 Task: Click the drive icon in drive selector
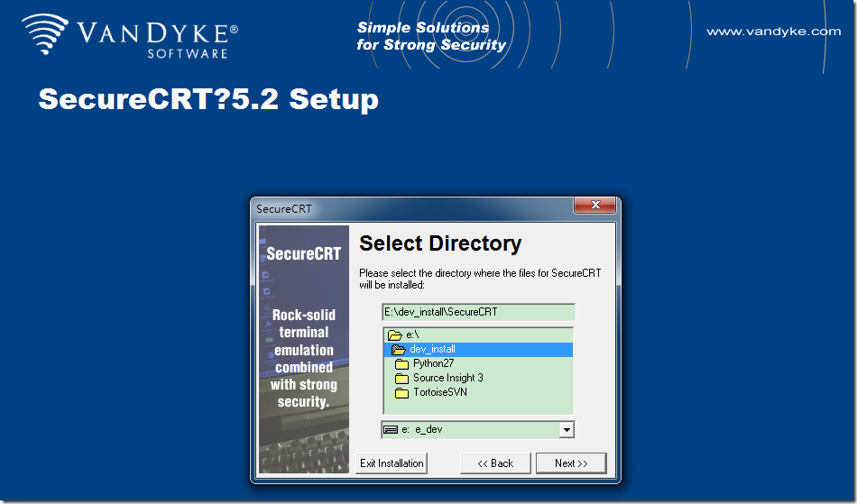pos(391,430)
